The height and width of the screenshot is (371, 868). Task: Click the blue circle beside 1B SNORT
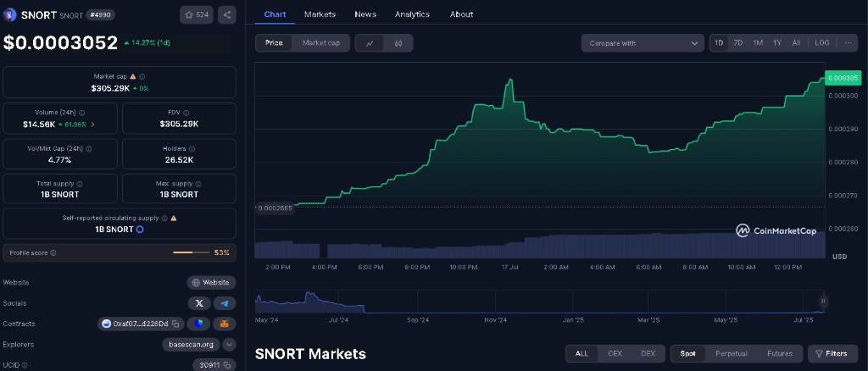click(140, 229)
